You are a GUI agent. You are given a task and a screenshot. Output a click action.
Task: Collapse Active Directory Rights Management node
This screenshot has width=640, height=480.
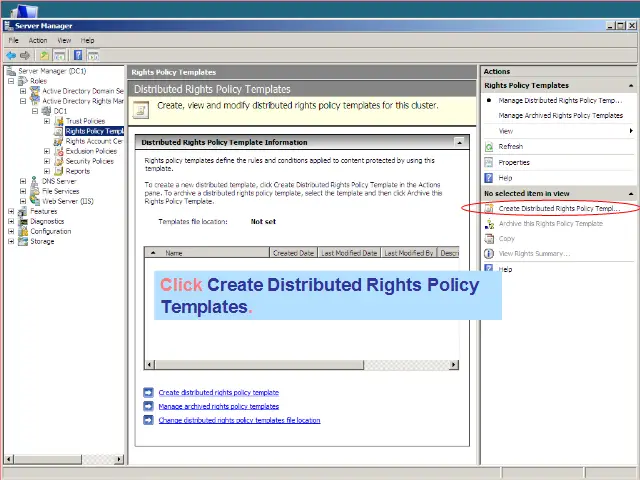[x=23, y=101]
